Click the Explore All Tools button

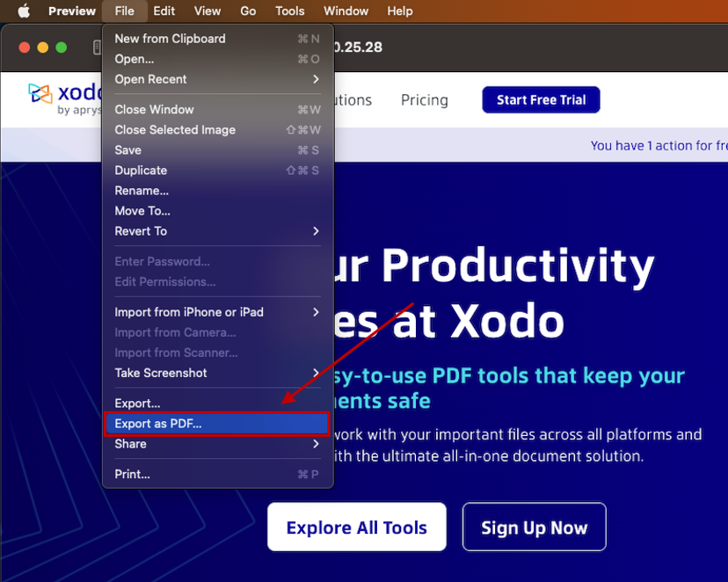(x=356, y=527)
